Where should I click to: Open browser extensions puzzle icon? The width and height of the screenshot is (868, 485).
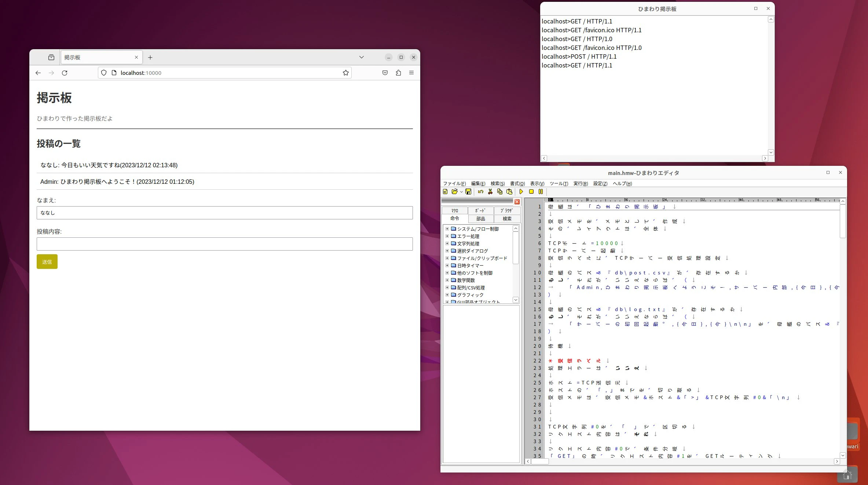398,73
